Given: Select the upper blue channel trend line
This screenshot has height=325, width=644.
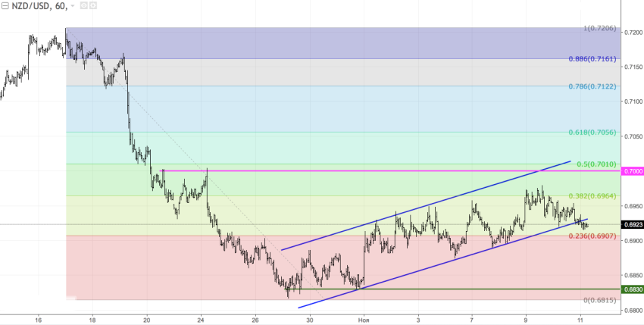Looking at the screenshot, I should [x=424, y=206].
